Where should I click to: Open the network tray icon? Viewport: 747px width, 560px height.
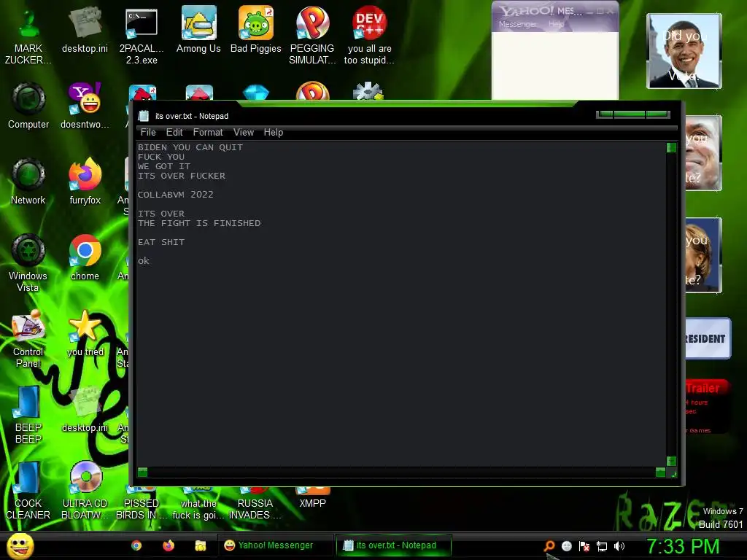[602, 546]
